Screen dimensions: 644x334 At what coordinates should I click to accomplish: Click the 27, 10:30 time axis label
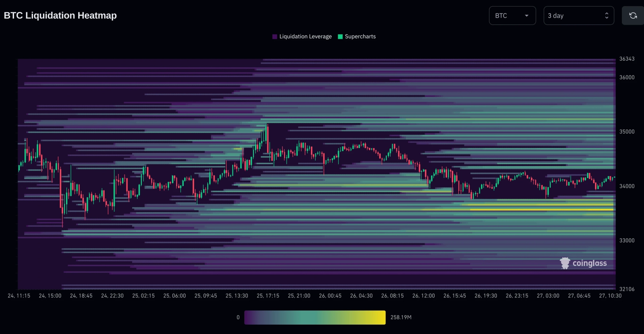pos(610,296)
